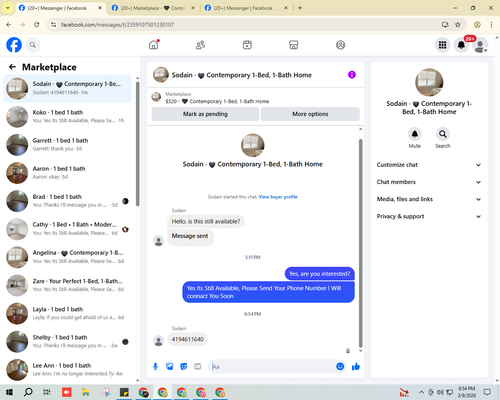Open Windows taskbar search
500x400 pixels.
tap(28, 392)
